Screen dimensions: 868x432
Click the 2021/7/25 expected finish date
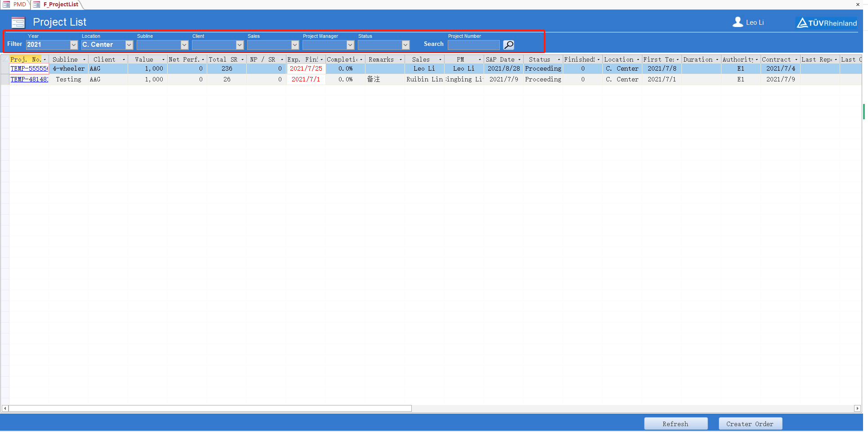306,68
